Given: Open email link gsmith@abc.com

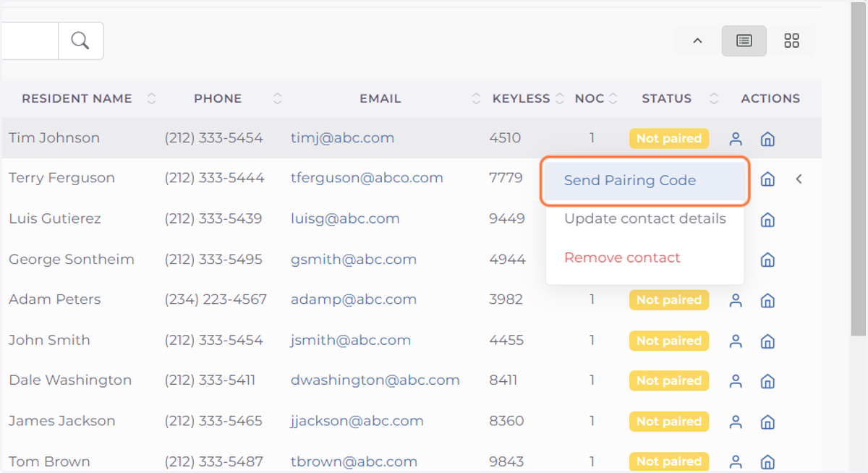Looking at the screenshot, I should [x=354, y=259].
